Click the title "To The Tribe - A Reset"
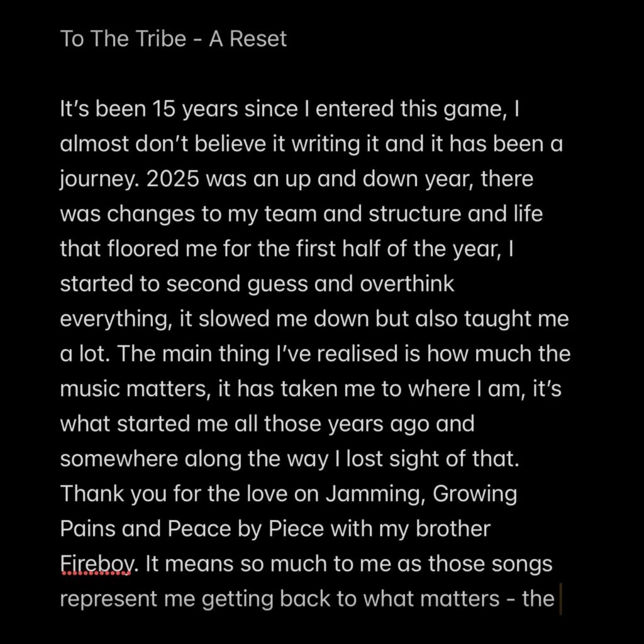 point(173,39)
